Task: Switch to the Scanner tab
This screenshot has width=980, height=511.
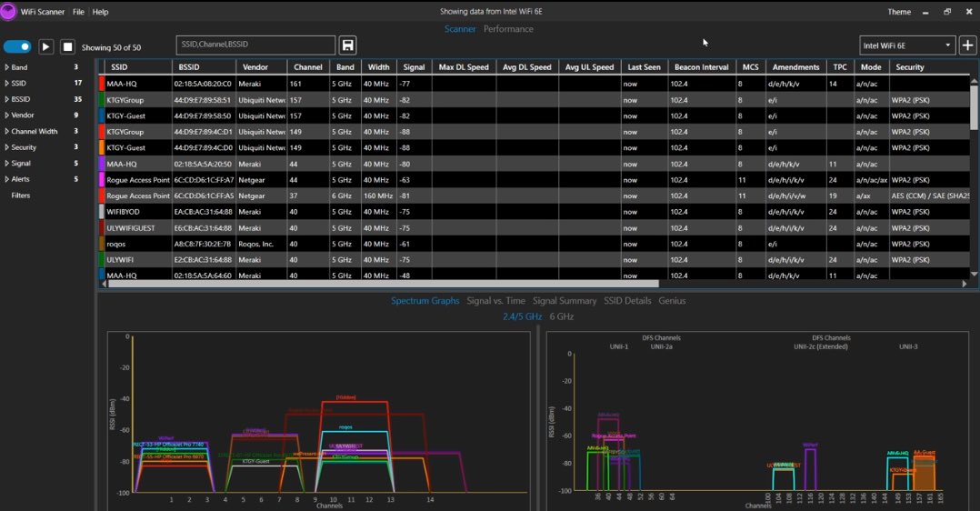Action: (x=460, y=29)
